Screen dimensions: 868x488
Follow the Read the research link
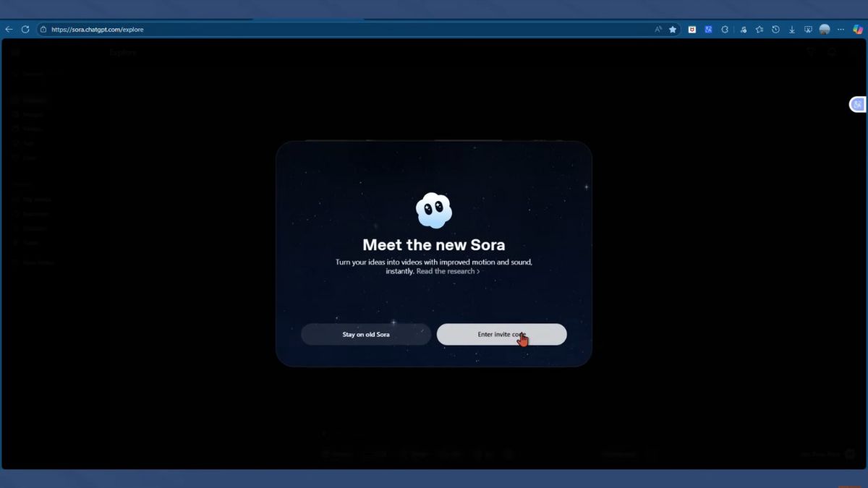pos(448,271)
